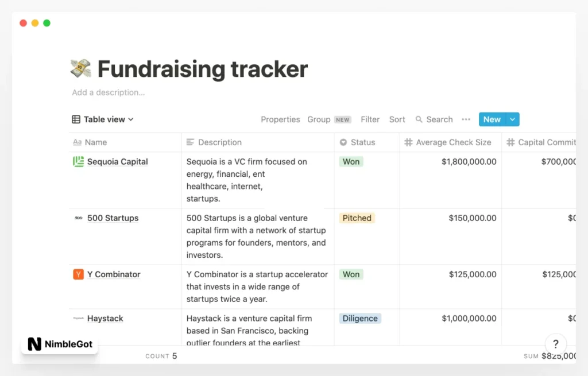Click the Pitched status tag on 500 Startups
This screenshot has width=588, height=376.
(357, 218)
